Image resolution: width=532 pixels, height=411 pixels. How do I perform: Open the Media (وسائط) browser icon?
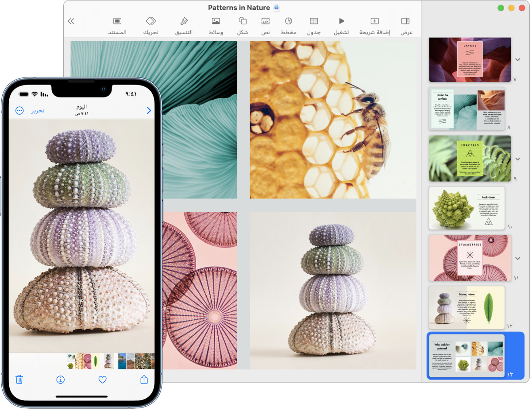(216, 21)
